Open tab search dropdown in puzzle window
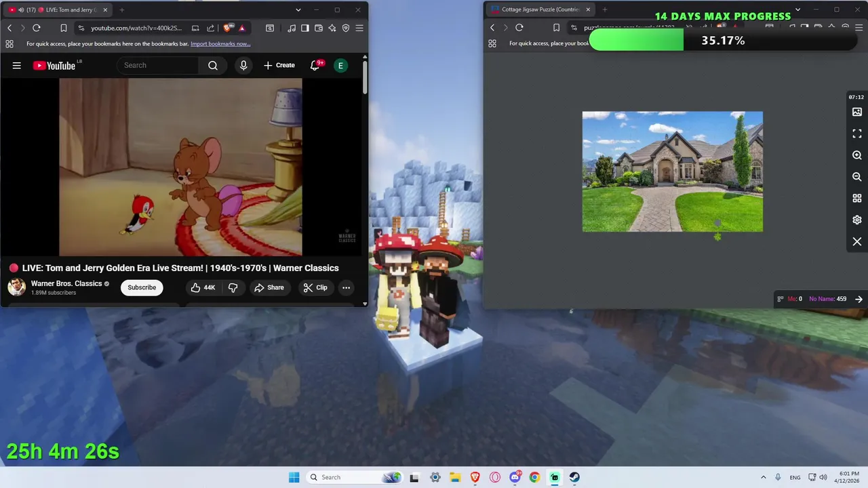This screenshot has width=868, height=488. click(797, 9)
